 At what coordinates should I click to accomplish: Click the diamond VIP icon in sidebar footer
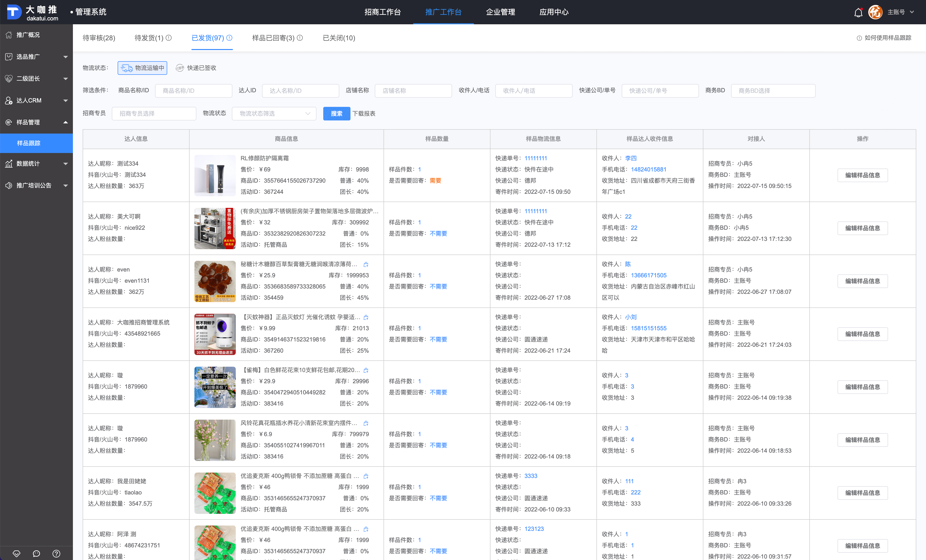click(x=17, y=553)
